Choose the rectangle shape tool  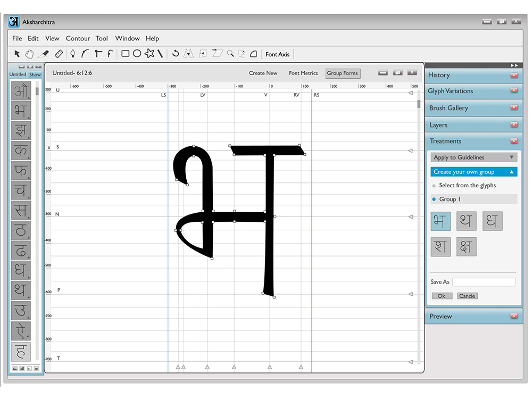[125, 54]
